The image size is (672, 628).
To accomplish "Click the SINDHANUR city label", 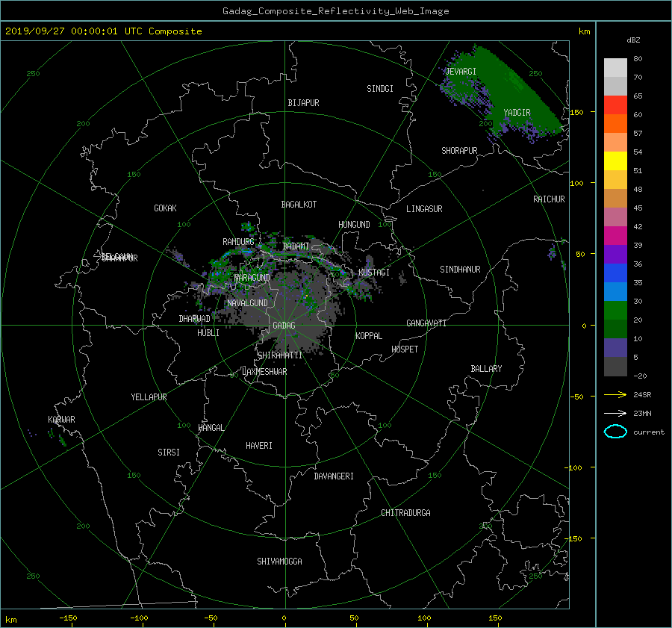I will (460, 270).
